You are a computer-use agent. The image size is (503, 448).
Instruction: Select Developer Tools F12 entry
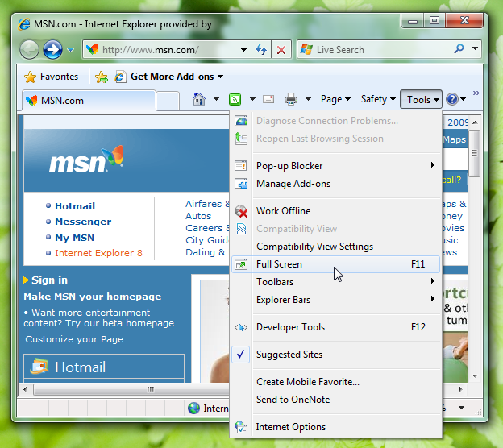336,327
